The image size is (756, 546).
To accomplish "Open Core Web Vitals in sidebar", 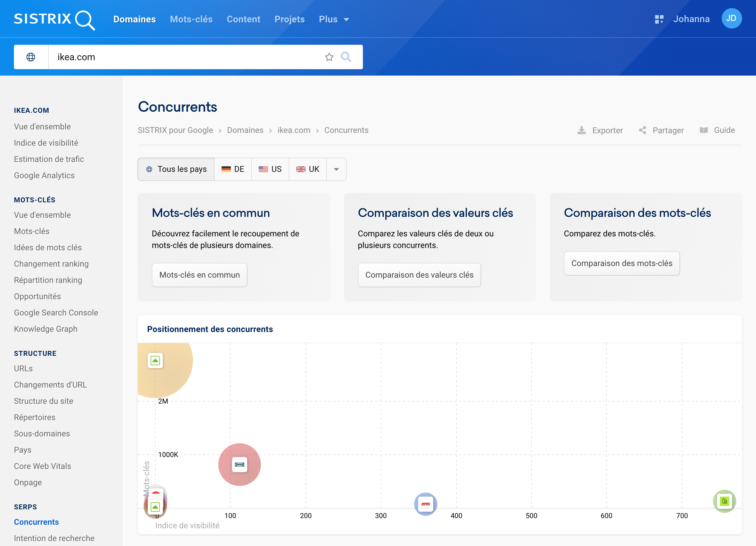I will click(x=43, y=467).
